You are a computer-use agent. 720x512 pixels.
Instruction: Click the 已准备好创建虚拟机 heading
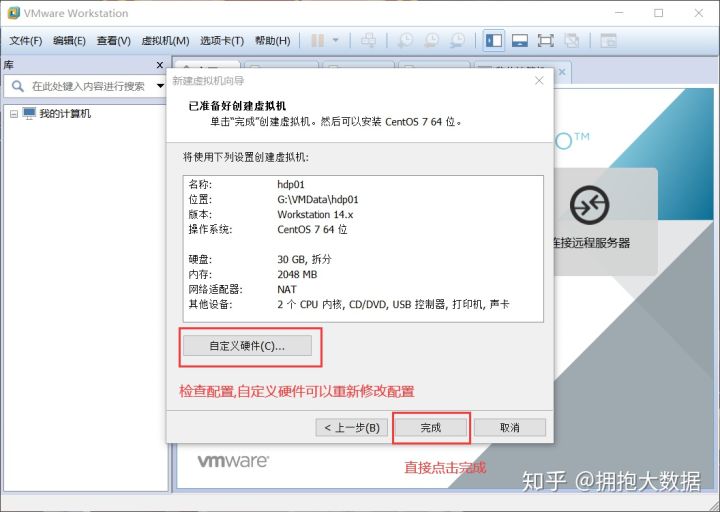click(x=237, y=106)
